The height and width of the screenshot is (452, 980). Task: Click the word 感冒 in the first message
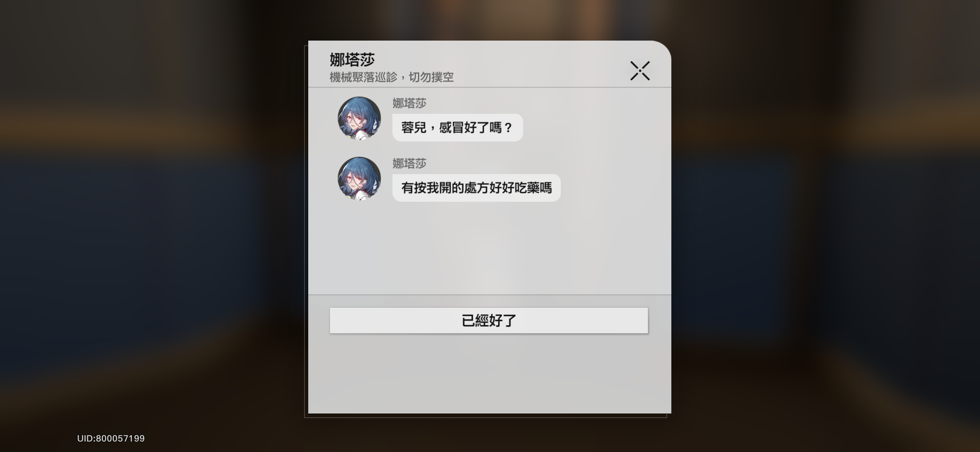[x=451, y=128]
